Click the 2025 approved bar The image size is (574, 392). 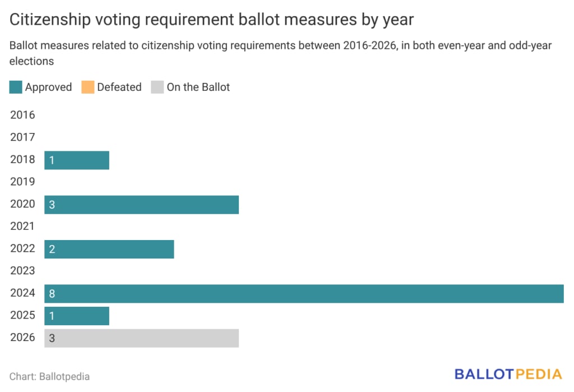(x=77, y=316)
